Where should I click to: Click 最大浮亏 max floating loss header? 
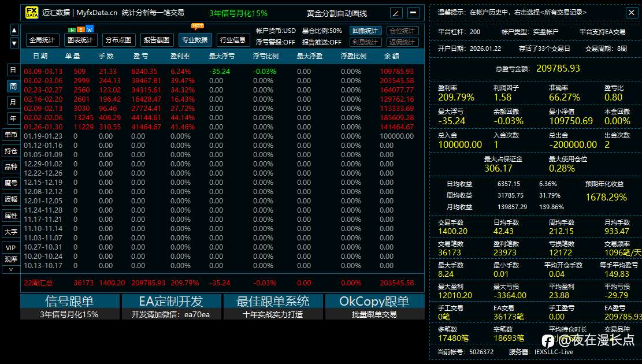point(222,56)
